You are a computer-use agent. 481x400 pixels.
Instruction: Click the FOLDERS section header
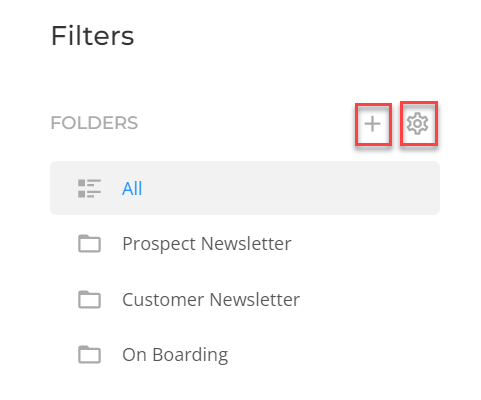pyautogui.click(x=94, y=123)
